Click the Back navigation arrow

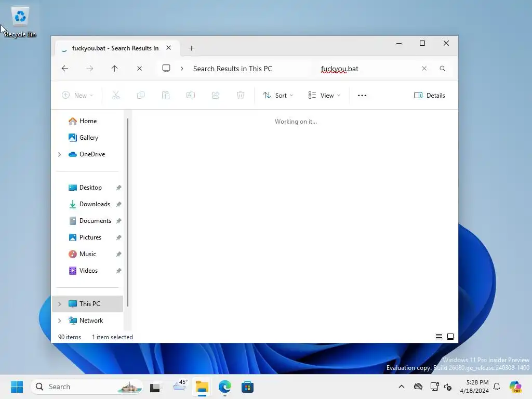click(x=65, y=69)
